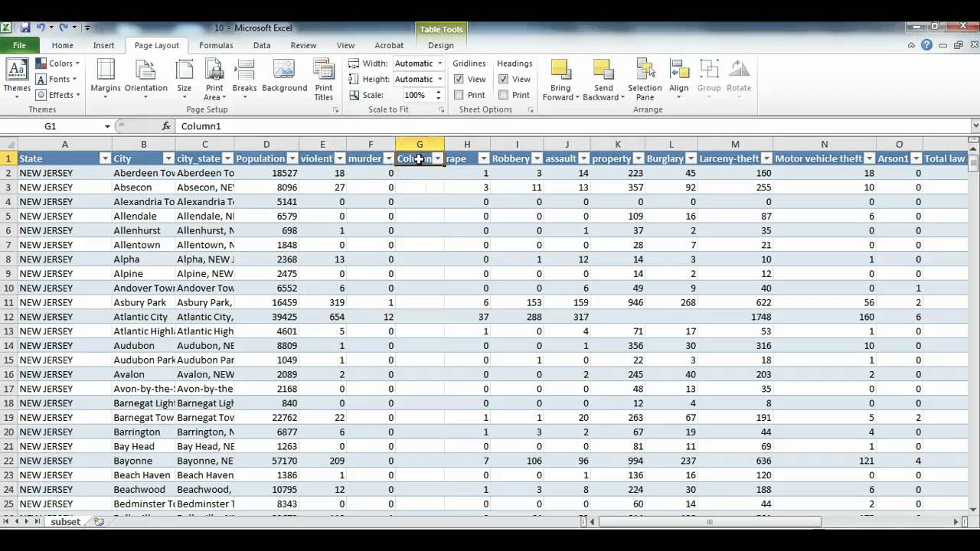Open the Bring Forward tool
980x551 pixels.
562,79
